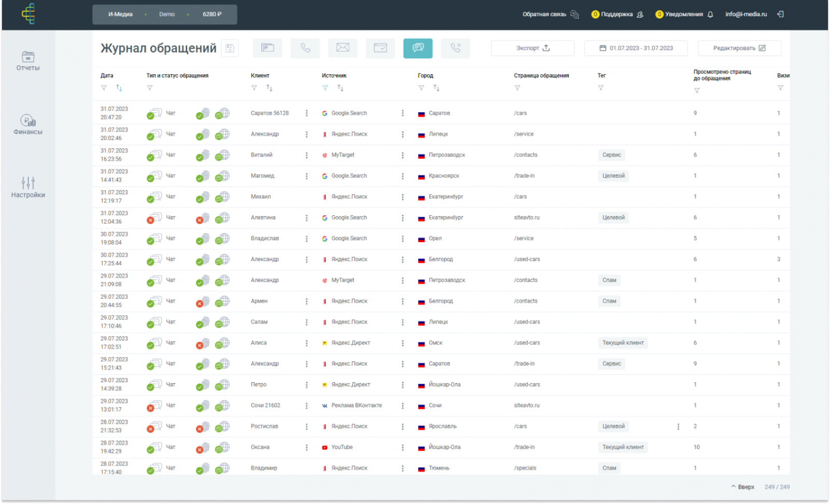Sort the table by Дата column
Image resolution: width=830 pixels, height=504 pixels.
pos(119,88)
